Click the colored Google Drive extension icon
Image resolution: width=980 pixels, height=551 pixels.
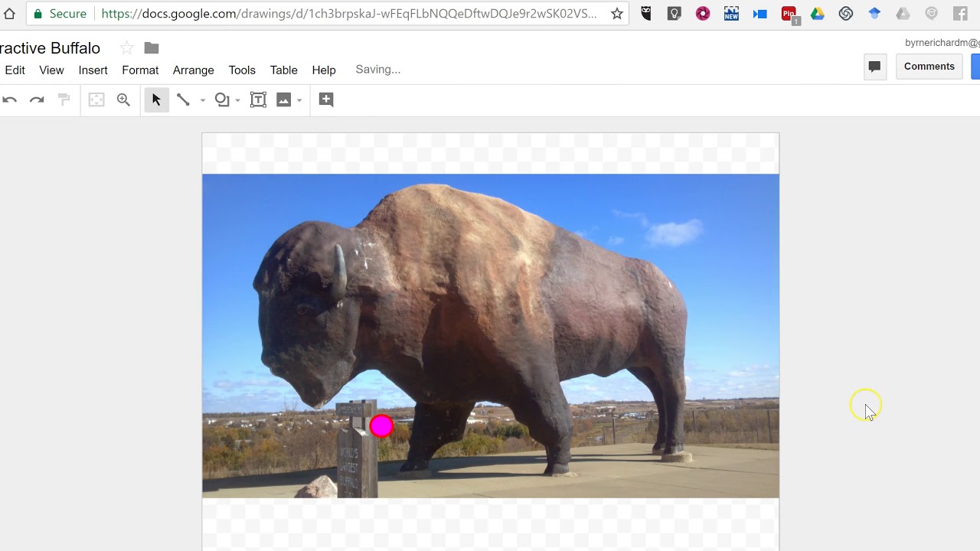(818, 14)
